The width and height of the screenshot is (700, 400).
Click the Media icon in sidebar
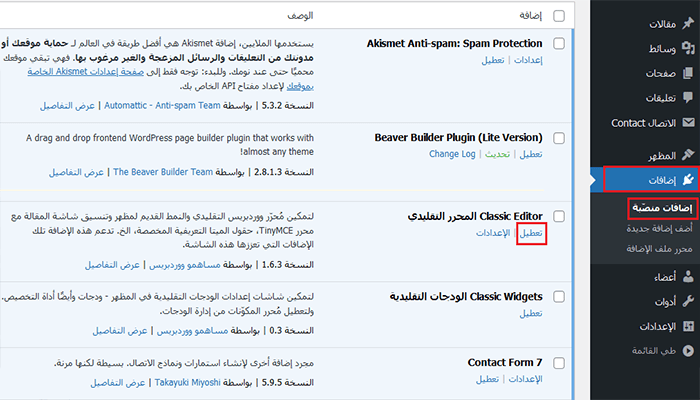[x=688, y=48]
